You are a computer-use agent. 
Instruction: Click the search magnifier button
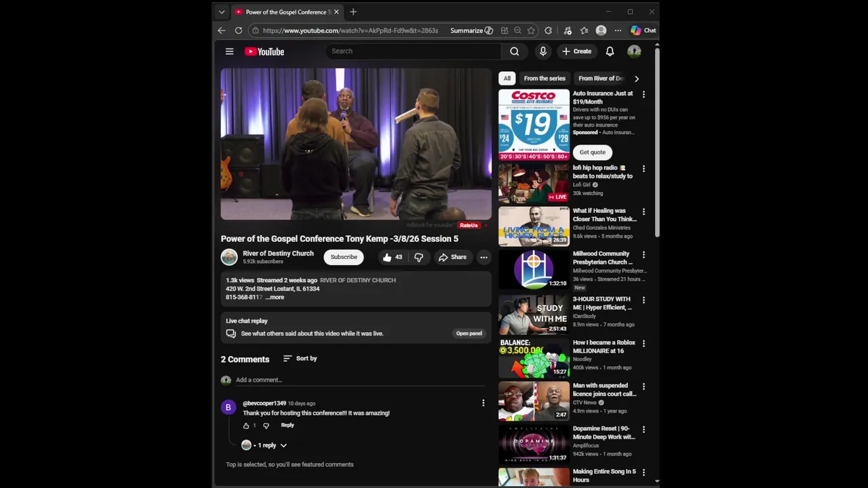click(514, 52)
